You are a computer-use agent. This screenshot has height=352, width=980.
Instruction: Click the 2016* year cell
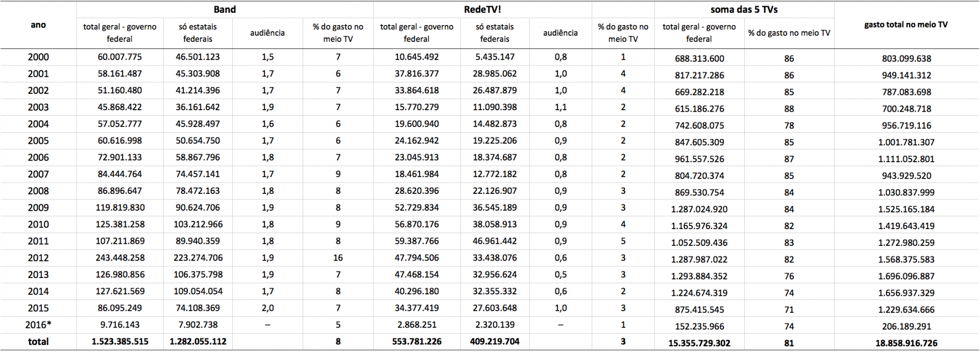(x=38, y=324)
